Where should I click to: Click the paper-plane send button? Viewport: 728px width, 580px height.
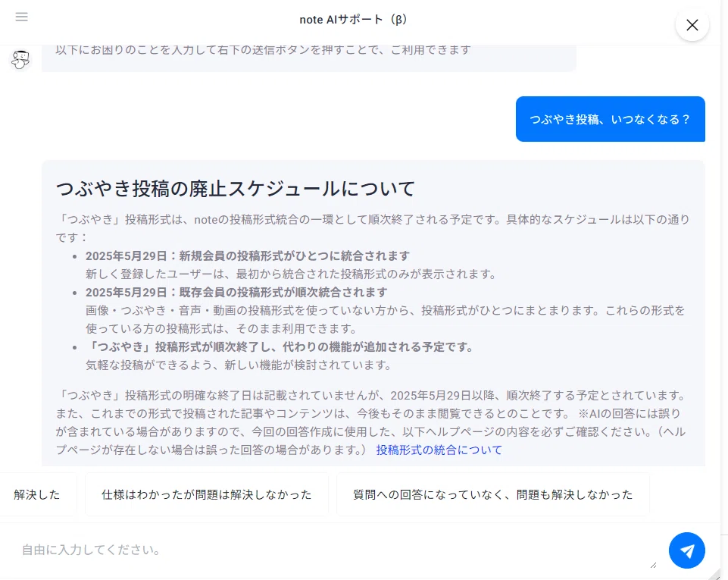686,550
